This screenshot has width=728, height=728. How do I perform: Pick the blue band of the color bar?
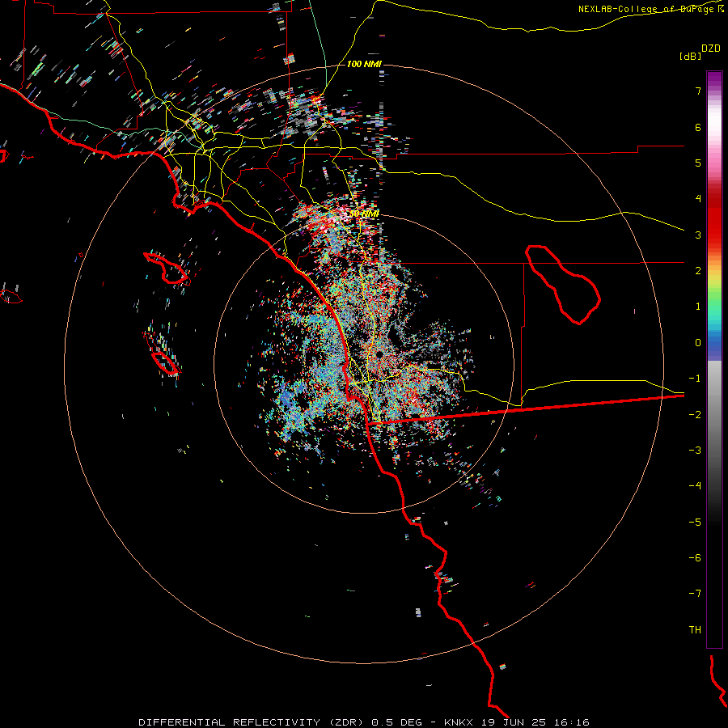tap(714, 344)
